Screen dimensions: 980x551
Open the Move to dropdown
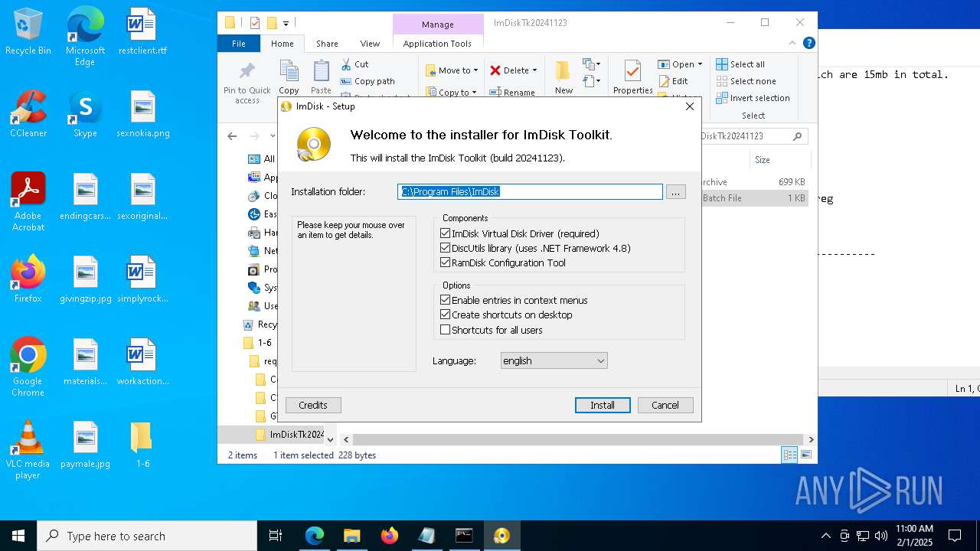[x=452, y=70]
